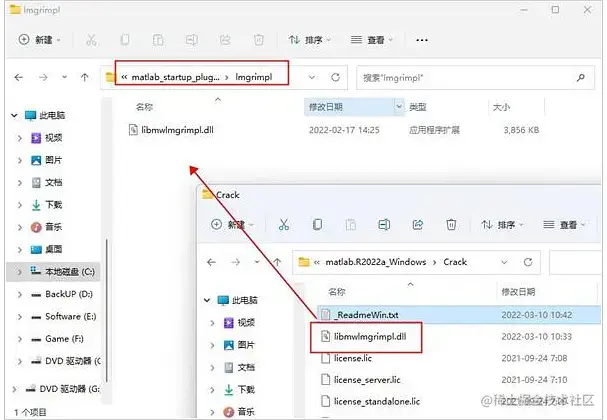This screenshot has width=607, height=420.
Task: Refresh the lmgrimpl folder view
Action: click(335, 77)
